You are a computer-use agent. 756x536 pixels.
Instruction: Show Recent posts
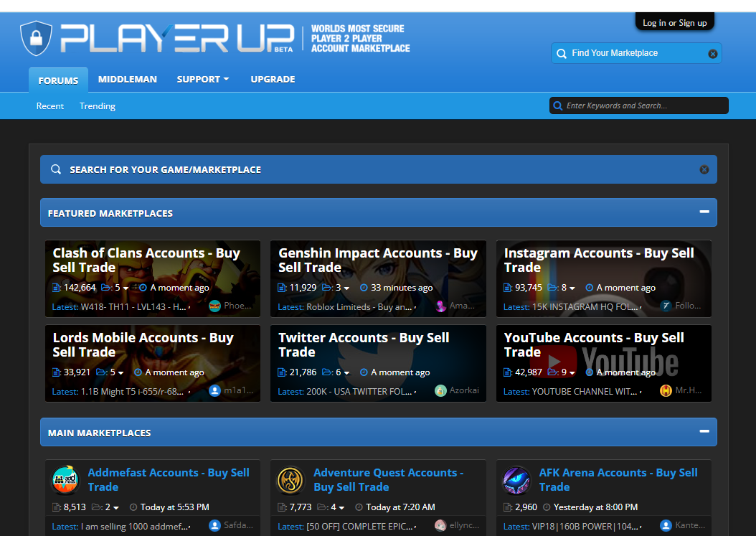[x=50, y=106]
